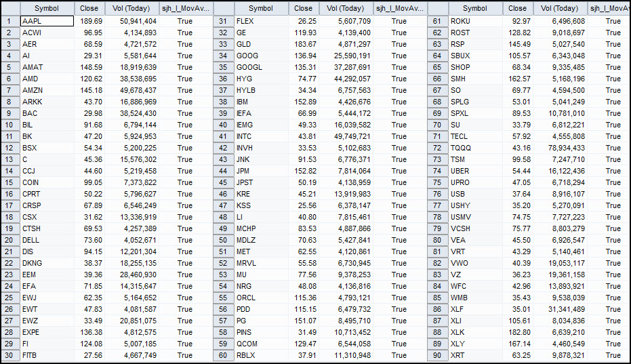Click the True value in ROKU row
This screenshot has width=631, height=364.
tap(609, 21)
